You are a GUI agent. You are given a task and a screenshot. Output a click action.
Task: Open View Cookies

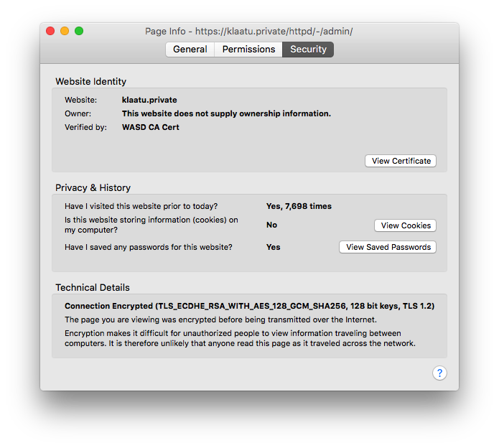[x=406, y=225]
